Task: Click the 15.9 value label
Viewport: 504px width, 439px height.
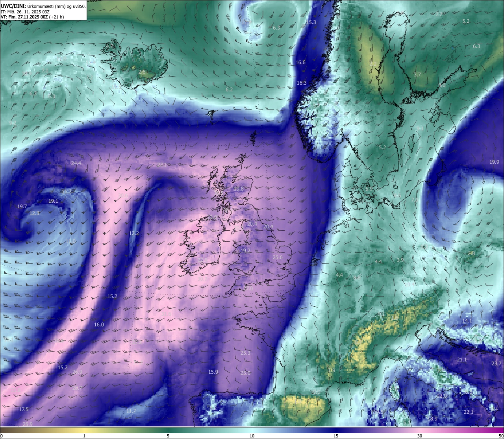Action: (213, 372)
